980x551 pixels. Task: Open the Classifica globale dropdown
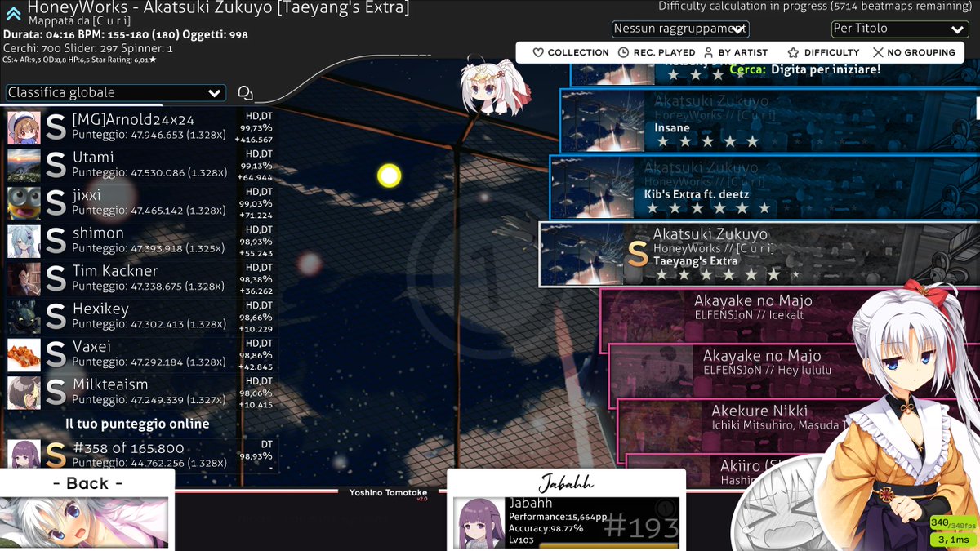coord(114,92)
